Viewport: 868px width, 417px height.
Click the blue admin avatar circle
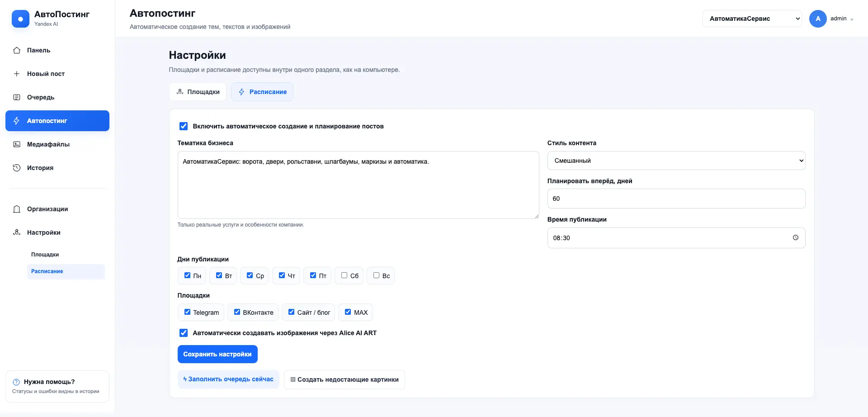tap(818, 19)
